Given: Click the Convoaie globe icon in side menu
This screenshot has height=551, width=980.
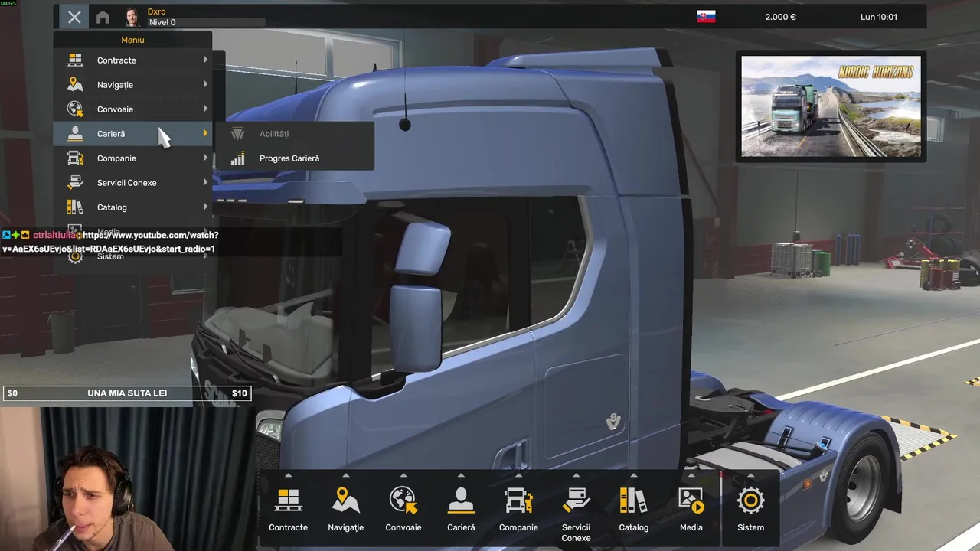Looking at the screenshot, I should pos(75,109).
